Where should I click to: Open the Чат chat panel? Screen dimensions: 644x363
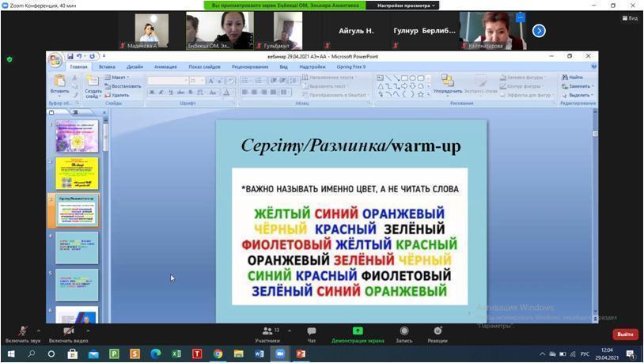(x=312, y=335)
